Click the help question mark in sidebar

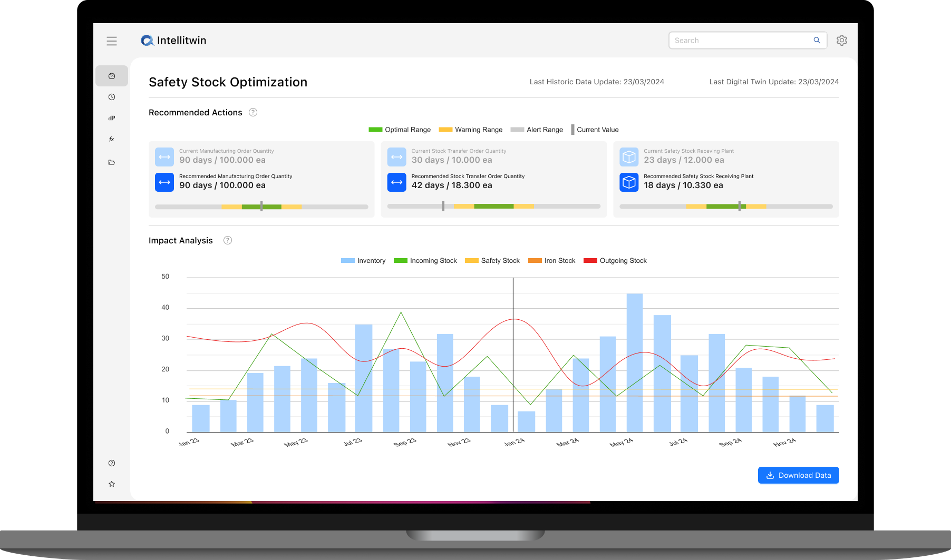point(112,463)
